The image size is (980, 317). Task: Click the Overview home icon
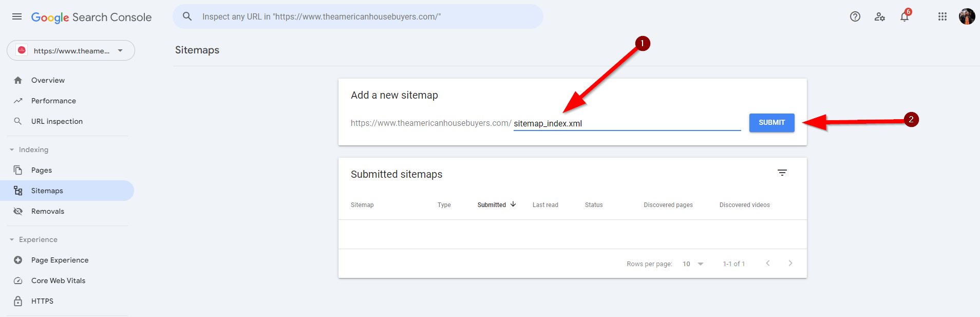click(x=18, y=80)
